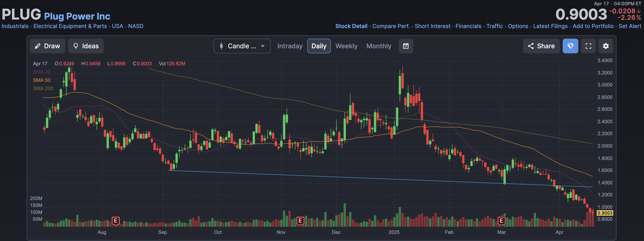Click the Plug Power Inc company name

(77, 16)
